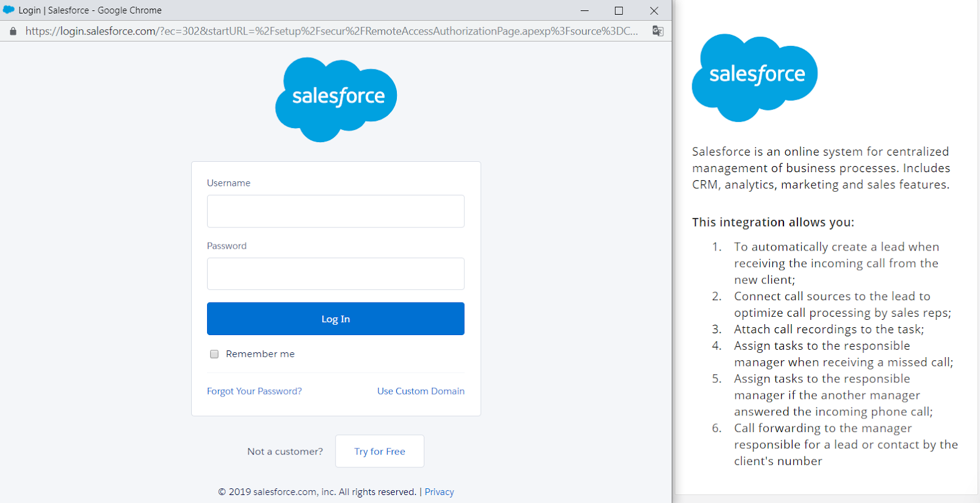Viewport: 980px width, 503px height.
Task: Click the Try for Free button
Action: pos(380,451)
